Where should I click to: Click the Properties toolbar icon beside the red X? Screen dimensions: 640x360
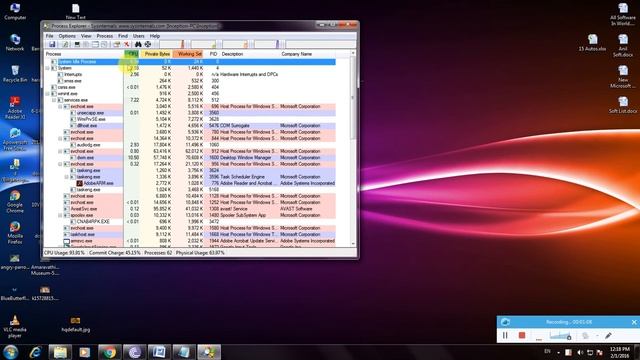click(117, 44)
